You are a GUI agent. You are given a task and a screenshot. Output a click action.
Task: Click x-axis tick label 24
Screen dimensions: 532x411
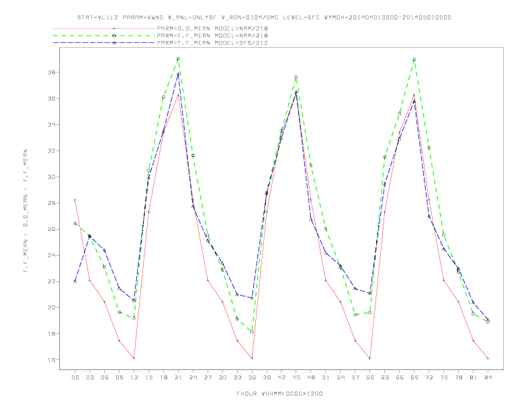point(193,377)
